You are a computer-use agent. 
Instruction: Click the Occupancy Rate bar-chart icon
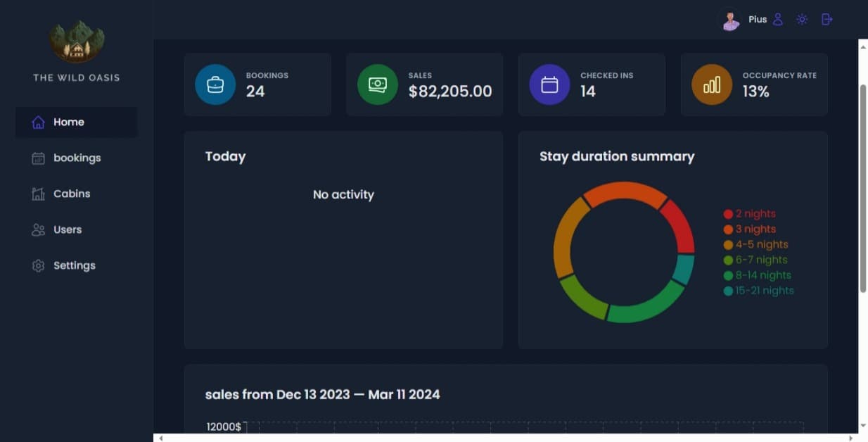[x=712, y=84]
